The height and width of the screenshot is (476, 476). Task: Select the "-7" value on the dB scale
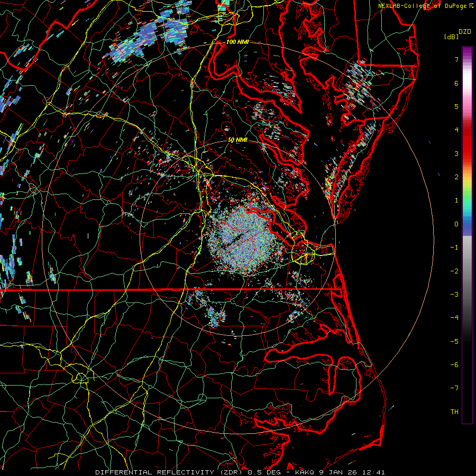(454, 388)
